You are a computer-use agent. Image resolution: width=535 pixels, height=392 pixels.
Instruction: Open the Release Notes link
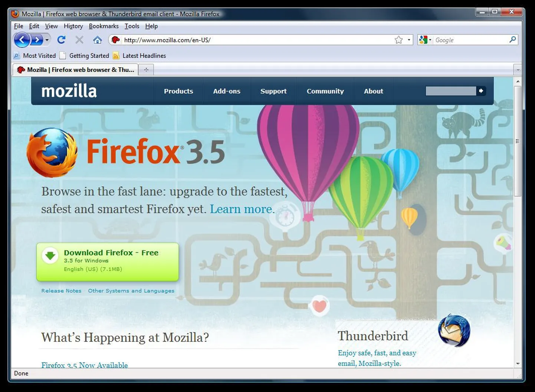point(61,291)
